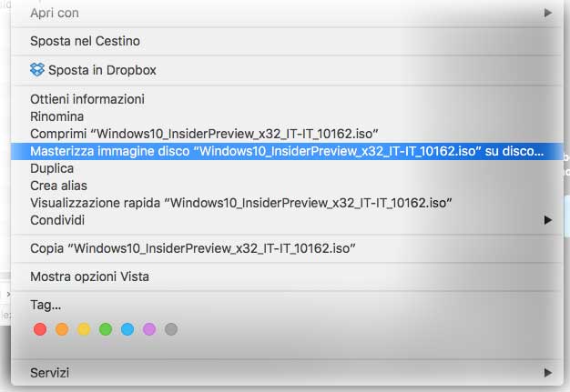This screenshot has width=570, height=392.
Task: Apply the yellow tag color
Action: click(84, 329)
